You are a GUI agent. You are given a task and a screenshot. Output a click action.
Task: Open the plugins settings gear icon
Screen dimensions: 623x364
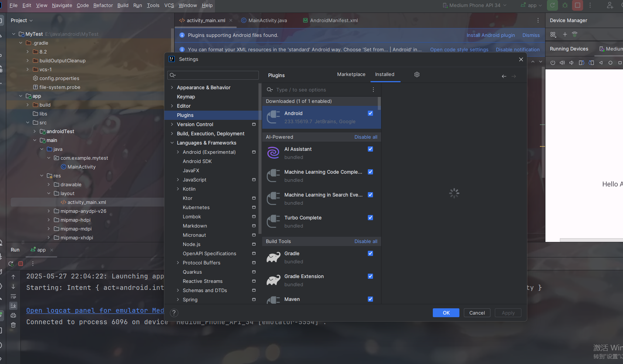(417, 74)
